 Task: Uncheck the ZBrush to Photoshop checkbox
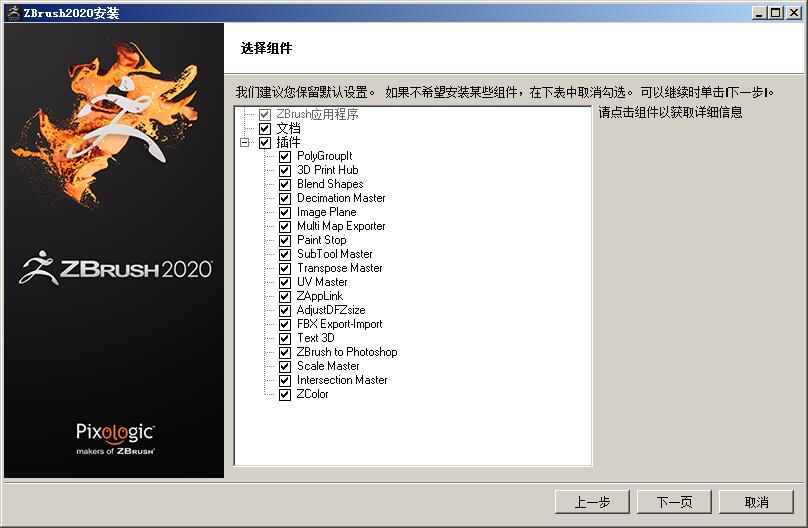coord(285,352)
